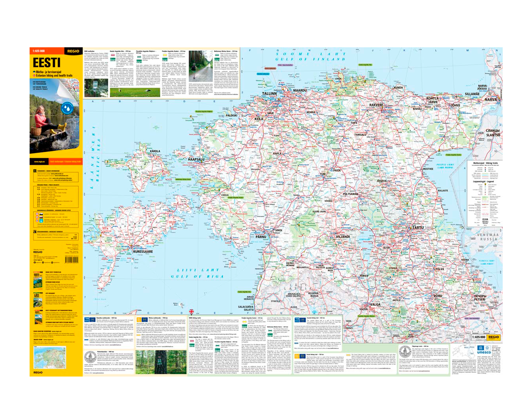532x394 pixels.
Task: Click the 'Matkarajad - Hiking trails' legend heading
Action: (x=485, y=163)
